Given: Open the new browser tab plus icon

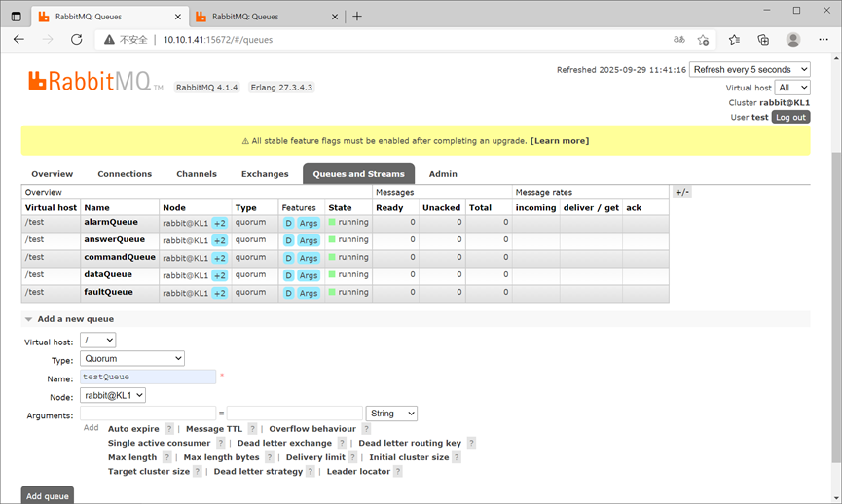Looking at the screenshot, I should point(357,17).
